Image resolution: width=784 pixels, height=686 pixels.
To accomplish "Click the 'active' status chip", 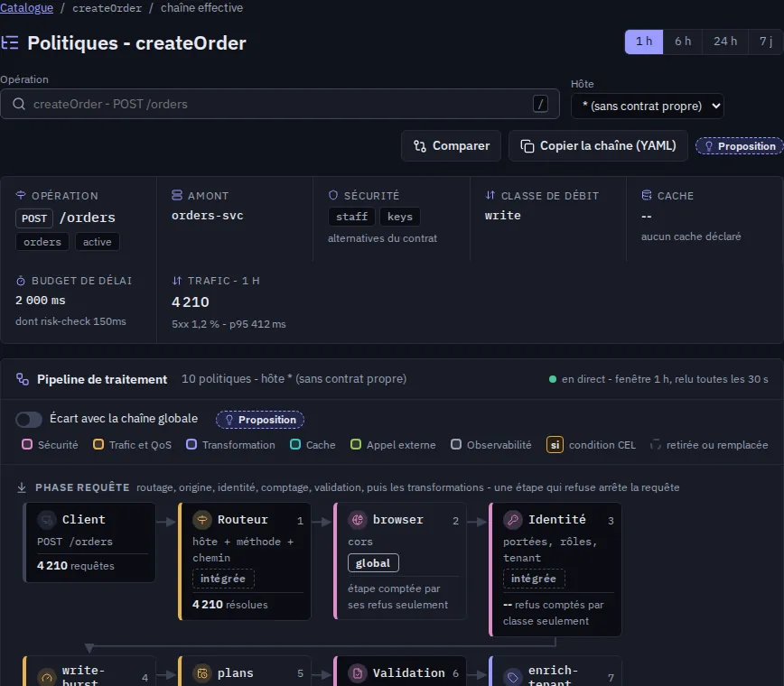I will coord(97,242).
